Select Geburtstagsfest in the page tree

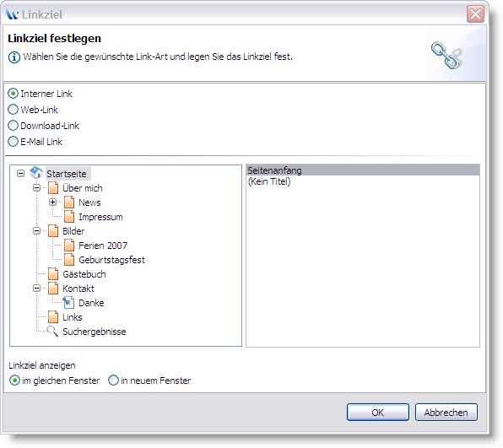point(111,260)
